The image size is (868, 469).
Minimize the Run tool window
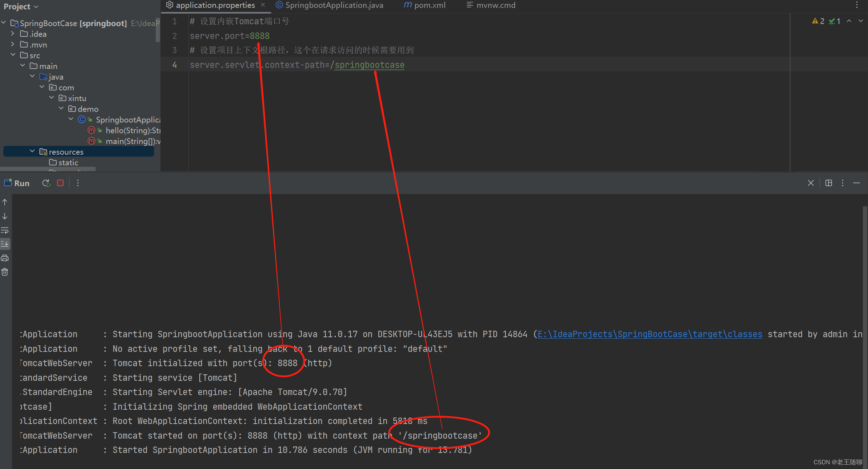click(857, 183)
